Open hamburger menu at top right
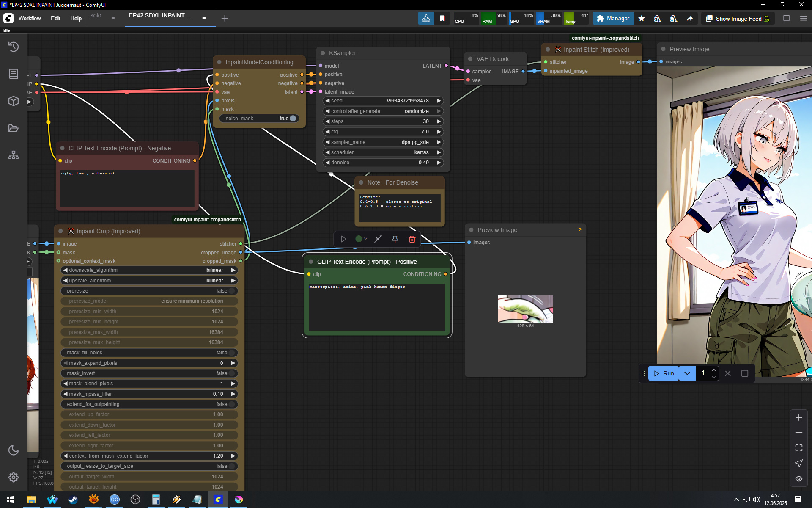The height and width of the screenshot is (508, 812). coord(804,18)
